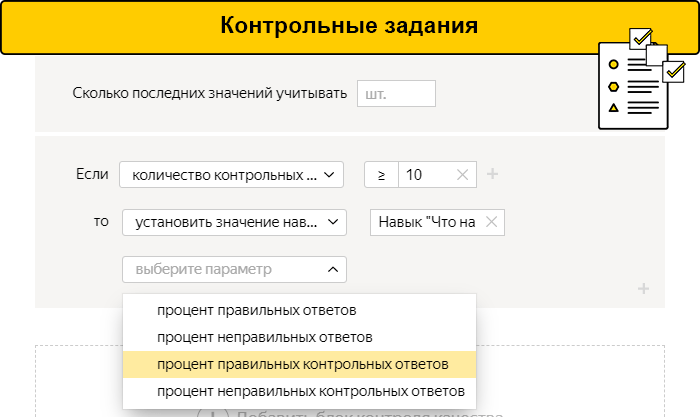Choose 'процент неправильных контрольных ответов'
Viewport: 700px width, 417px height.
[311, 391]
